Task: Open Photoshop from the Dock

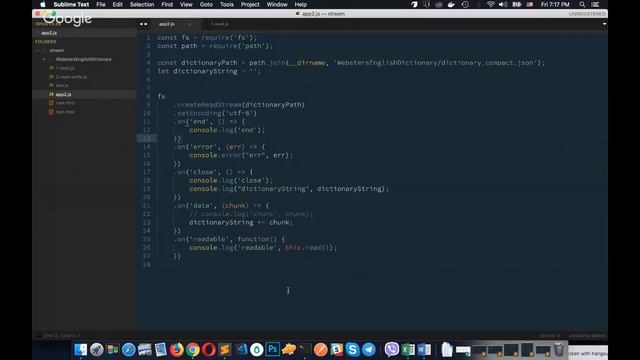Action: pos(273,350)
